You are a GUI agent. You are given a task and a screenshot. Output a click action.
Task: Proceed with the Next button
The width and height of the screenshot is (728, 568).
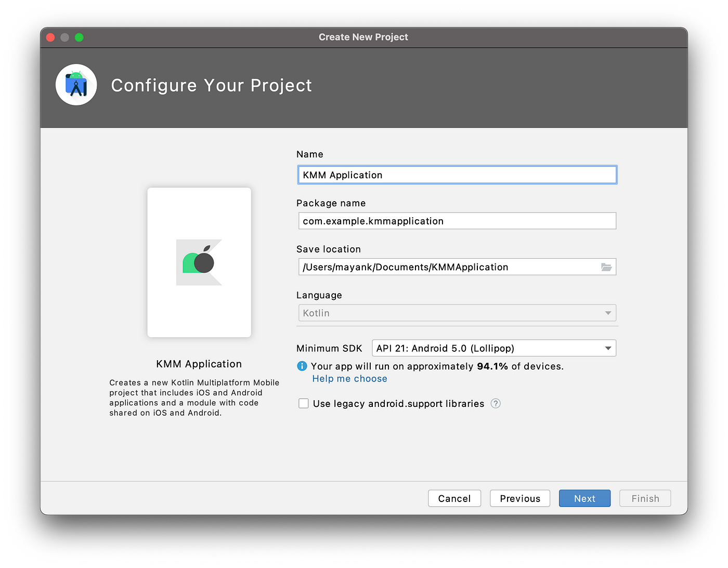[x=584, y=498]
